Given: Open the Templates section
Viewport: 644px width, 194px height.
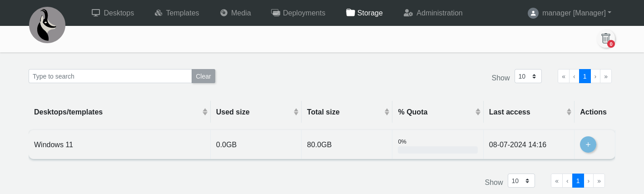Looking at the screenshot, I should coord(177,13).
